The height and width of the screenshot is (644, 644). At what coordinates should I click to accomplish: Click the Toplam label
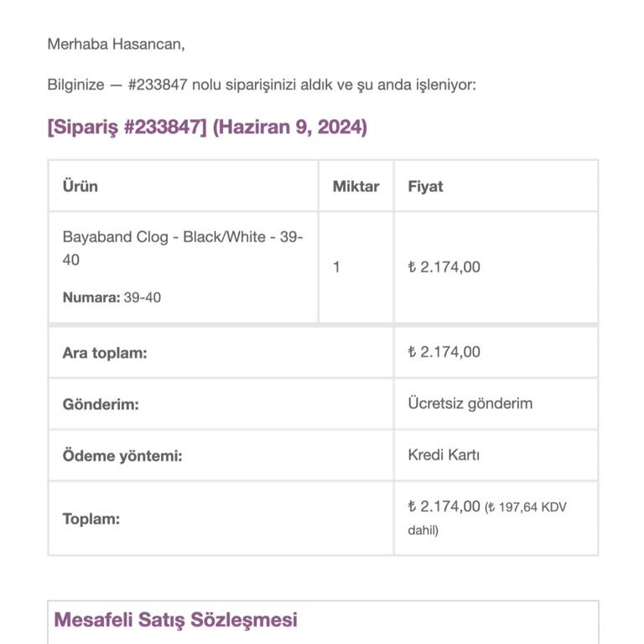click(91, 519)
